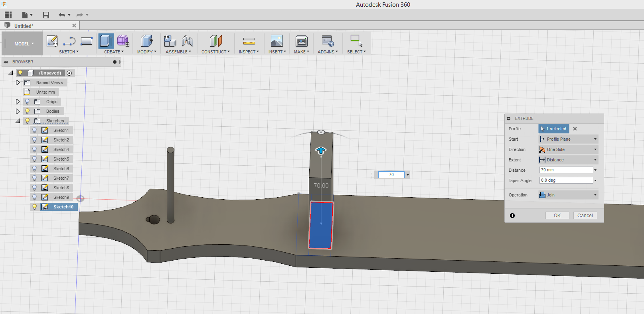Image resolution: width=644 pixels, height=314 pixels.
Task: Open the CONSTRUCT menu
Action: click(215, 52)
